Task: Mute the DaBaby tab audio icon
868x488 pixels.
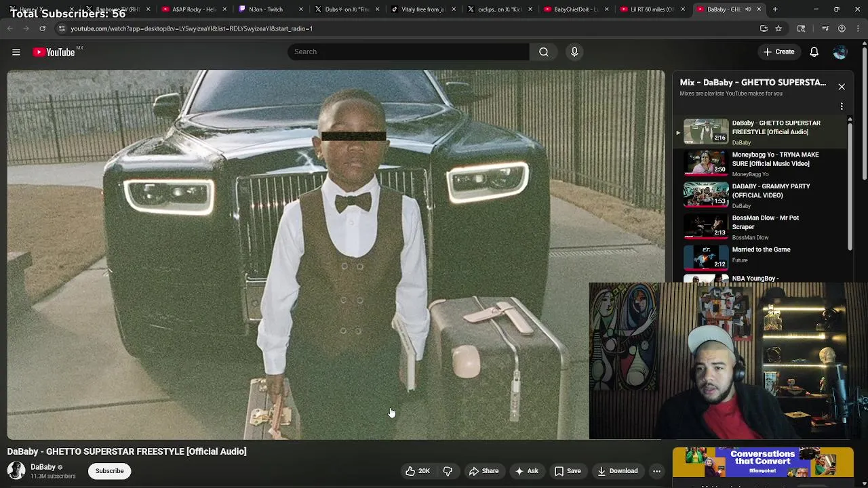Action: pos(748,9)
